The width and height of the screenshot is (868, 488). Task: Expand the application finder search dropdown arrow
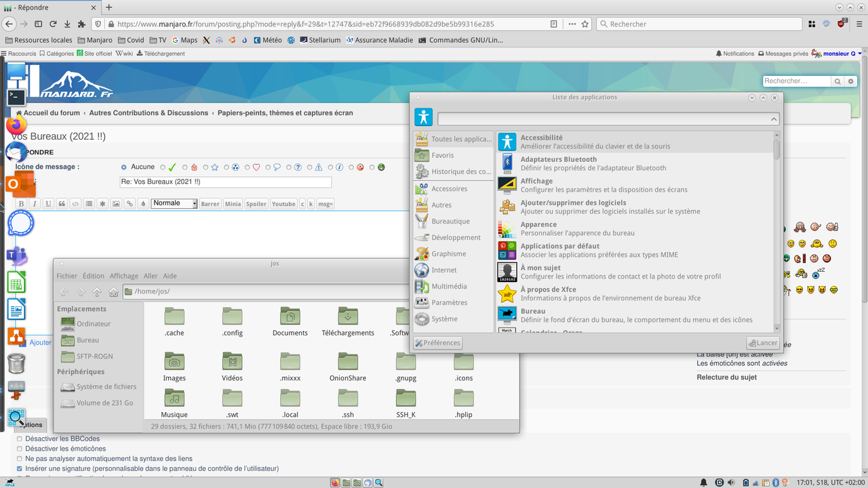774,119
